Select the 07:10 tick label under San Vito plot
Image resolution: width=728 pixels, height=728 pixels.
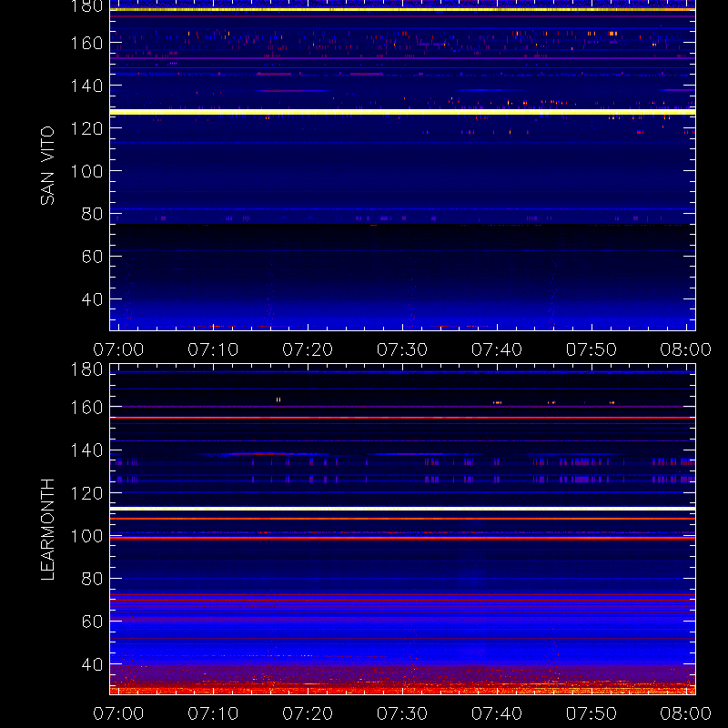click(213, 349)
